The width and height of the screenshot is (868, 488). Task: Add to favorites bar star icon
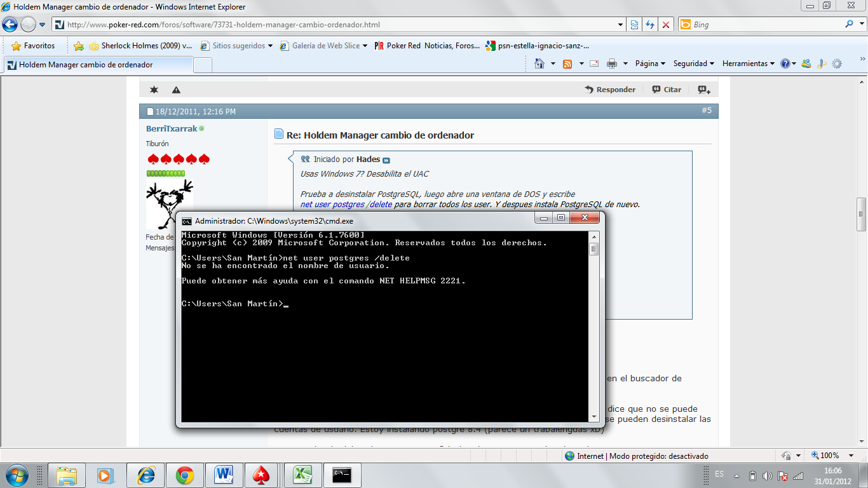tap(79, 46)
